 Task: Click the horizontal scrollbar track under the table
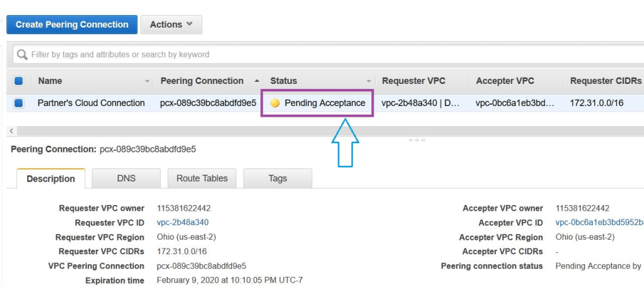click(x=315, y=131)
